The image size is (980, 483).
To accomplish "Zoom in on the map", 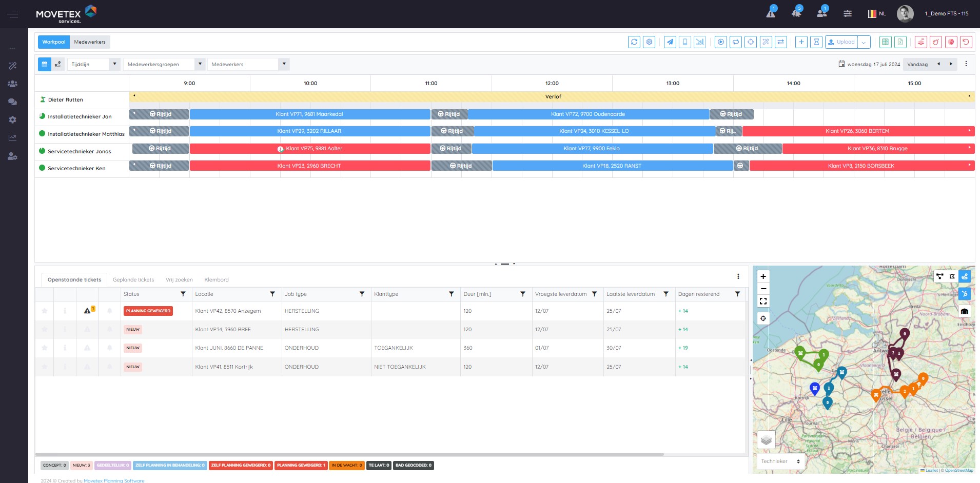I will point(763,276).
